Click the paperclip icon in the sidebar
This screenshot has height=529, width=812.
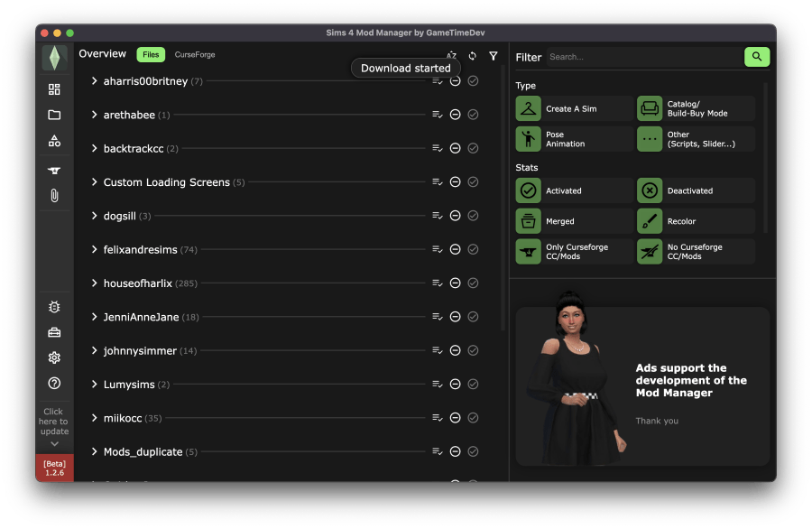tap(54, 195)
